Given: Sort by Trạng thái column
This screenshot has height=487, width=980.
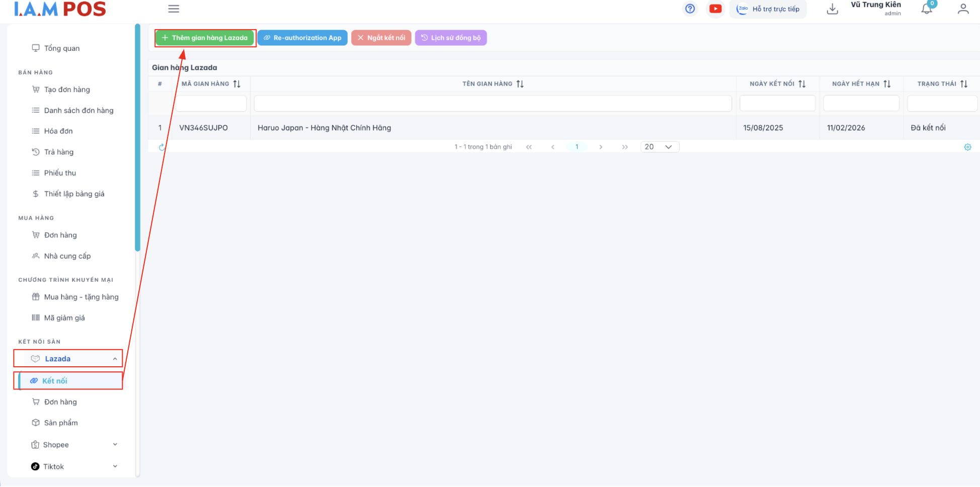Looking at the screenshot, I should pyautogui.click(x=963, y=84).
